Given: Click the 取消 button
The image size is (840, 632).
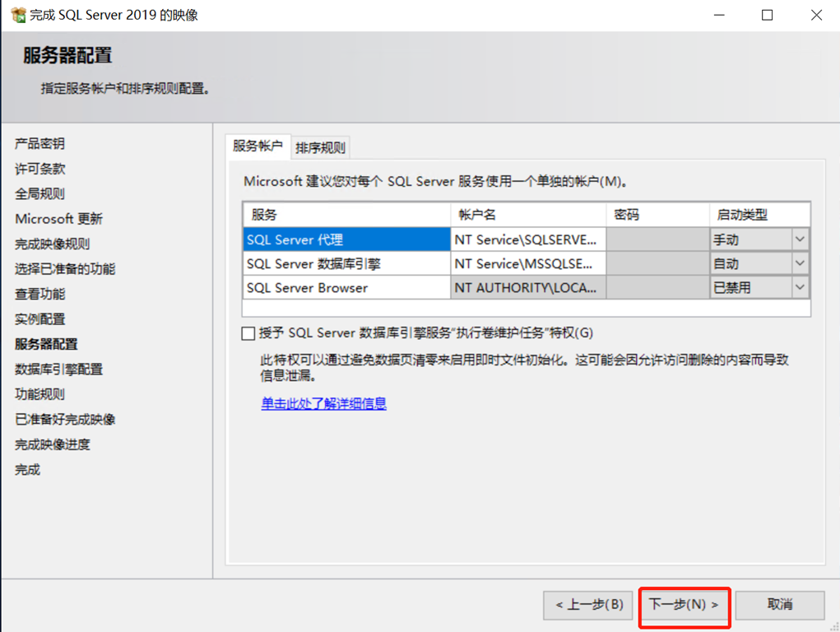Looking at the screenshot, I should [779, 605].
